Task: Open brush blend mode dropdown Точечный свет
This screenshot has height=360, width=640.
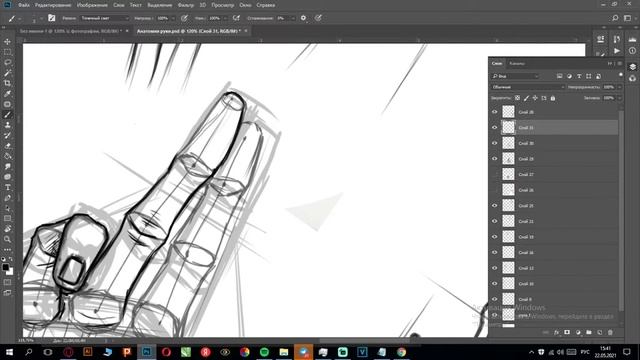Action: pyautogui.click(x=104, y=18)
